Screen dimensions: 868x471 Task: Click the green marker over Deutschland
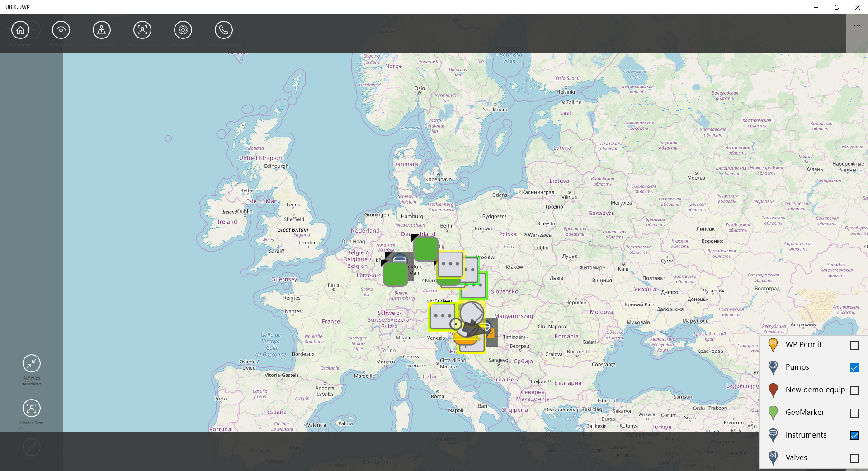pos(425,248)
